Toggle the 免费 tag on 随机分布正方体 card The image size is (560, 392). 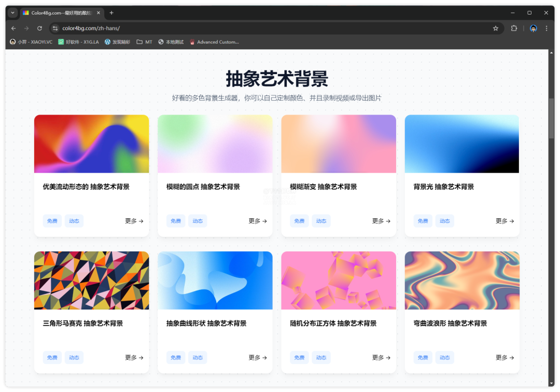(x=299, y=357)
